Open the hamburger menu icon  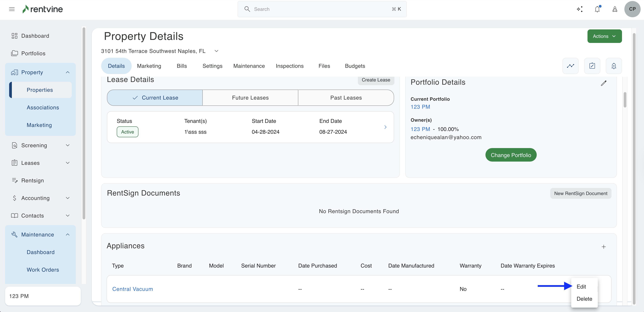12,9
